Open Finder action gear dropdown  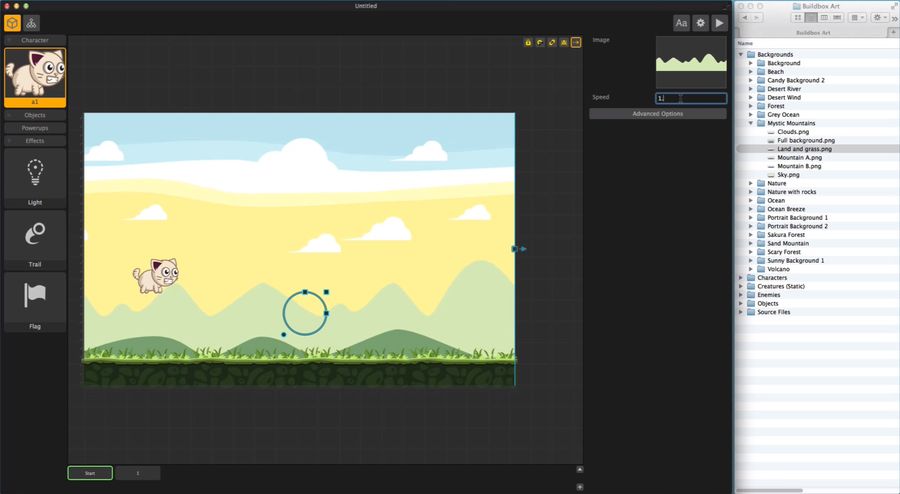[x=879, y=18]
